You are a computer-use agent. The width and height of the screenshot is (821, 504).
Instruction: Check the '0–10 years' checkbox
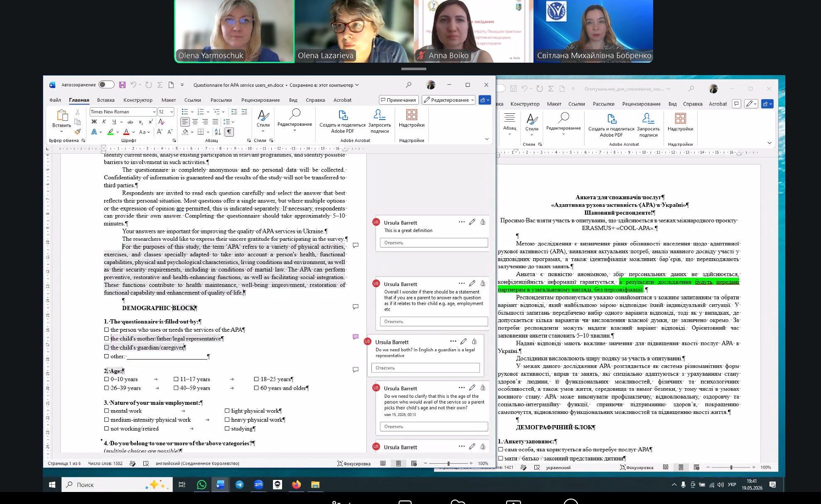pyautogui.click(x=106, y=379)
